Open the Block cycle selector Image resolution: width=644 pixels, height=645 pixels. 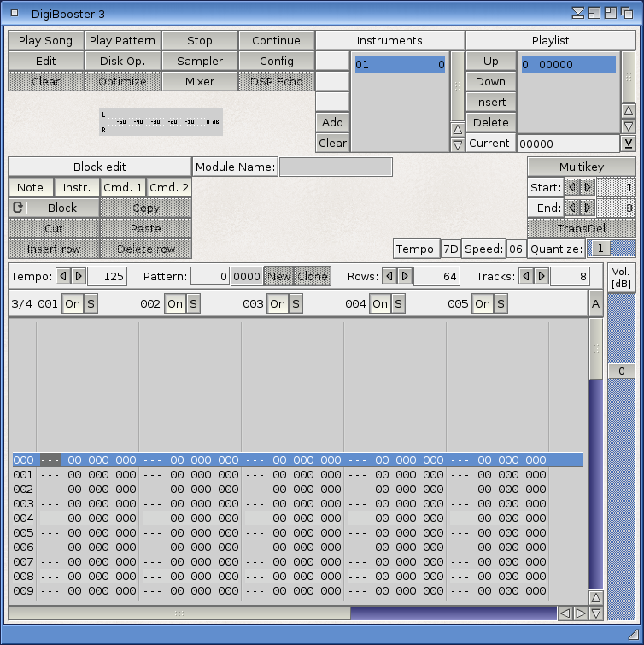(x=54, y=208)
